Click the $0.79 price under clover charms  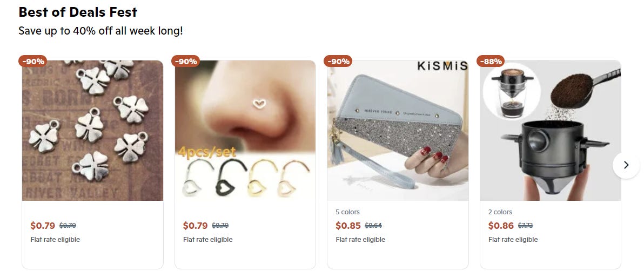pos(43,226)
